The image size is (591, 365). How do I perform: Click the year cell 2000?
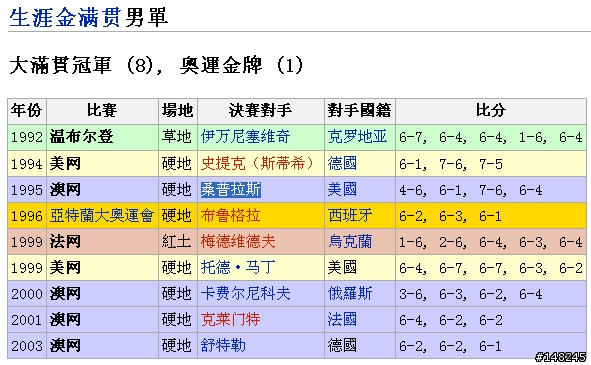26,294
